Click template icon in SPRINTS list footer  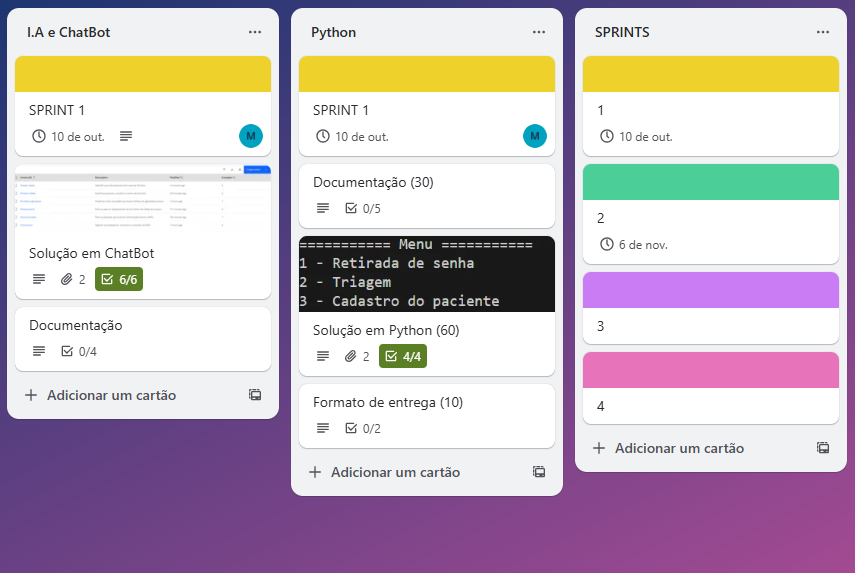tap(823, 448)
